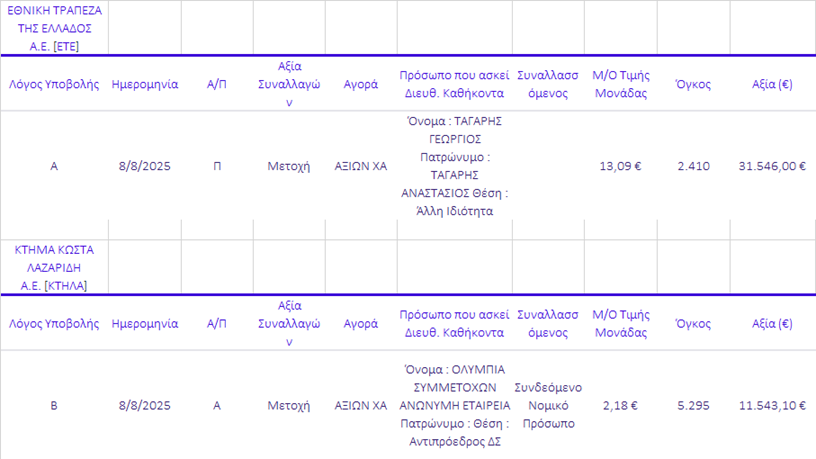Click the Αξία Συναλλαγών header in the ΕΤΕ table
Screen dimensions: 816x459
click(x=289, y=84)
